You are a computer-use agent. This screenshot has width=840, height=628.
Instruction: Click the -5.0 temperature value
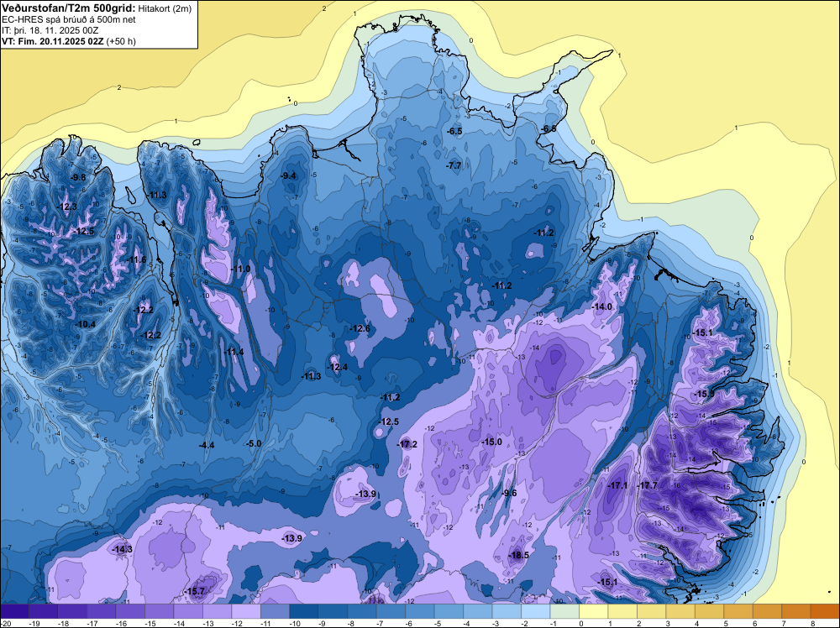coord(254,443)
